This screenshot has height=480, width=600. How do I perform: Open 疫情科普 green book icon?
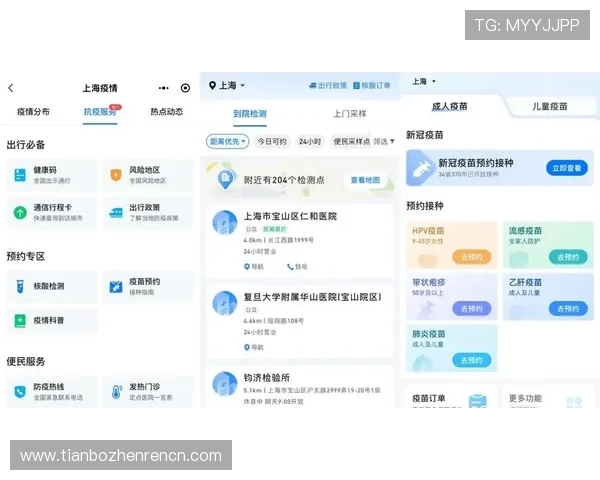pyautogui.click(x=20, y=321)
